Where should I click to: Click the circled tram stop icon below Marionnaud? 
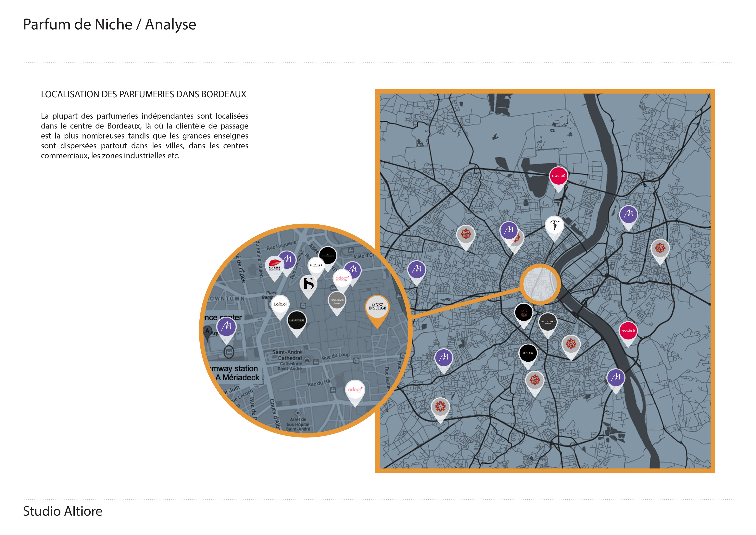229,352
